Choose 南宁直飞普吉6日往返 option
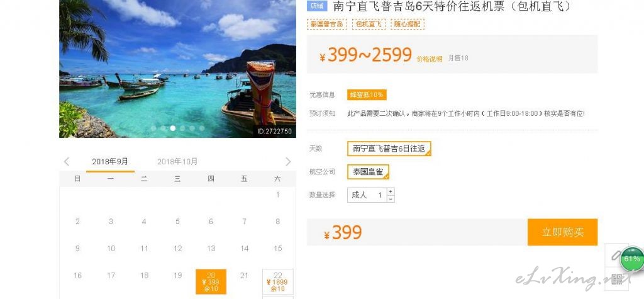This screenshot has height=299, width=644. [389, 149]
